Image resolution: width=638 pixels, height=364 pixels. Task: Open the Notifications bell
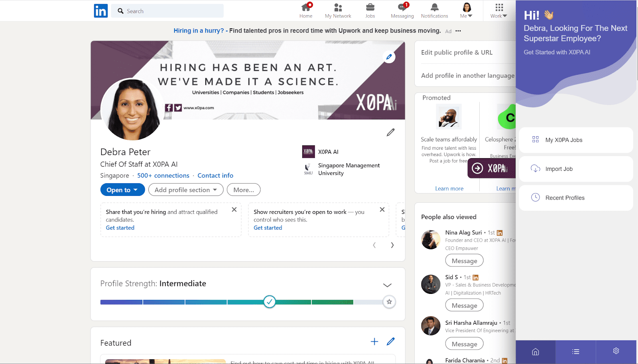[x=434, y=11]
